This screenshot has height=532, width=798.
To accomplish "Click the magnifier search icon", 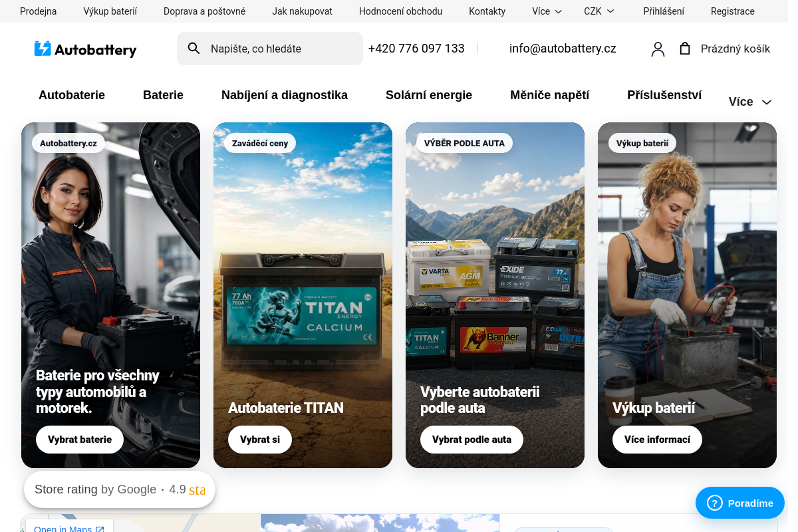I will coord(194,49).
